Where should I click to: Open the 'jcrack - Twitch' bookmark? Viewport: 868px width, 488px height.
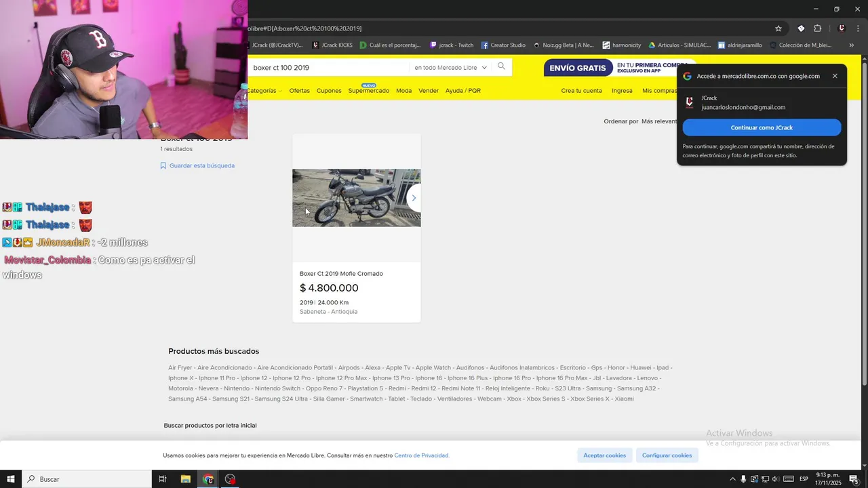(452, 45)
